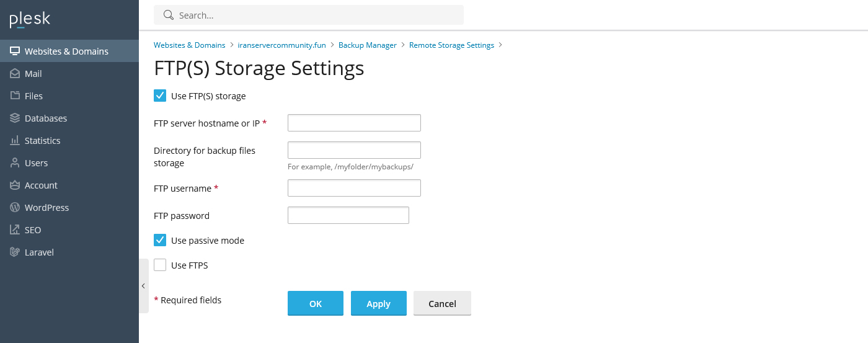Click the SEO chart icon

click(15, 230)
